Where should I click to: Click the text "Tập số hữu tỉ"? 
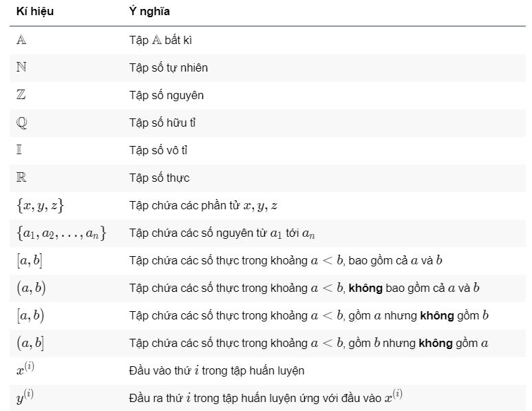tap(162, 123)
